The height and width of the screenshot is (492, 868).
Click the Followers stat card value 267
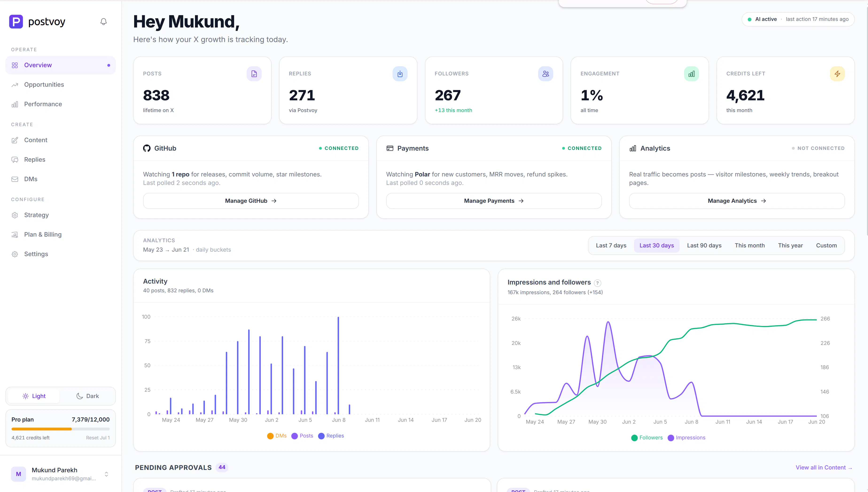448,95
